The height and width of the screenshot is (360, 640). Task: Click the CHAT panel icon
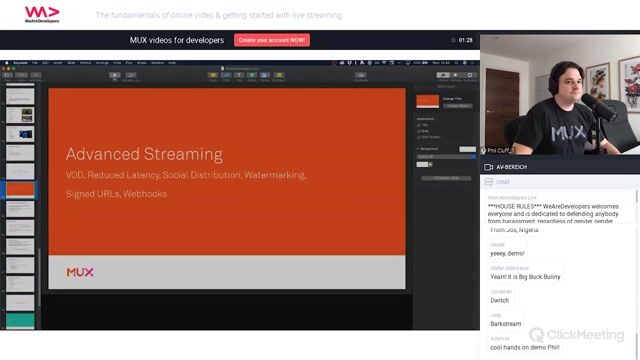click(488, 182)
